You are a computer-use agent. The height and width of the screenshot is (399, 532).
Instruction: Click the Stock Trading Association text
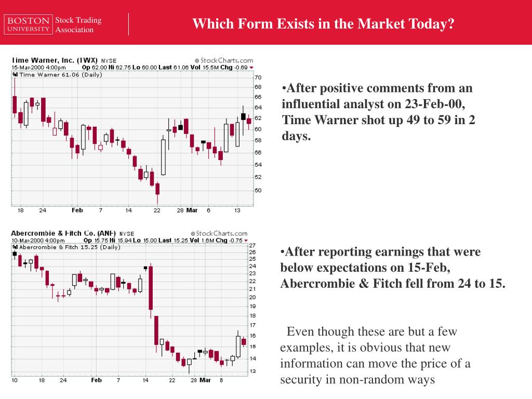[78, 25]
